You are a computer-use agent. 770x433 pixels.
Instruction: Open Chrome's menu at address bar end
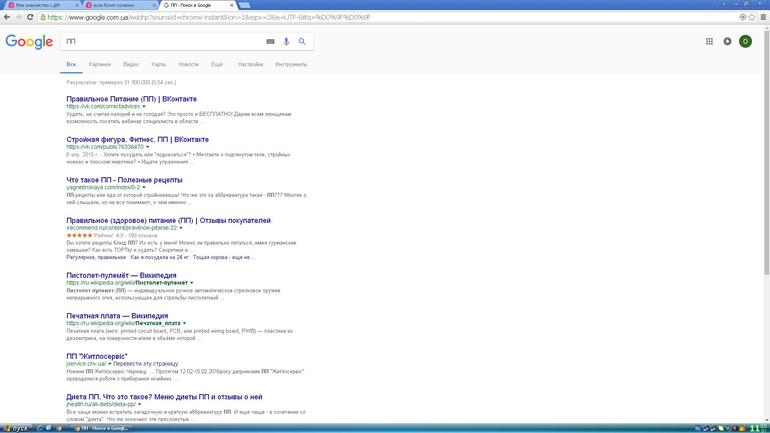[762, 17]
